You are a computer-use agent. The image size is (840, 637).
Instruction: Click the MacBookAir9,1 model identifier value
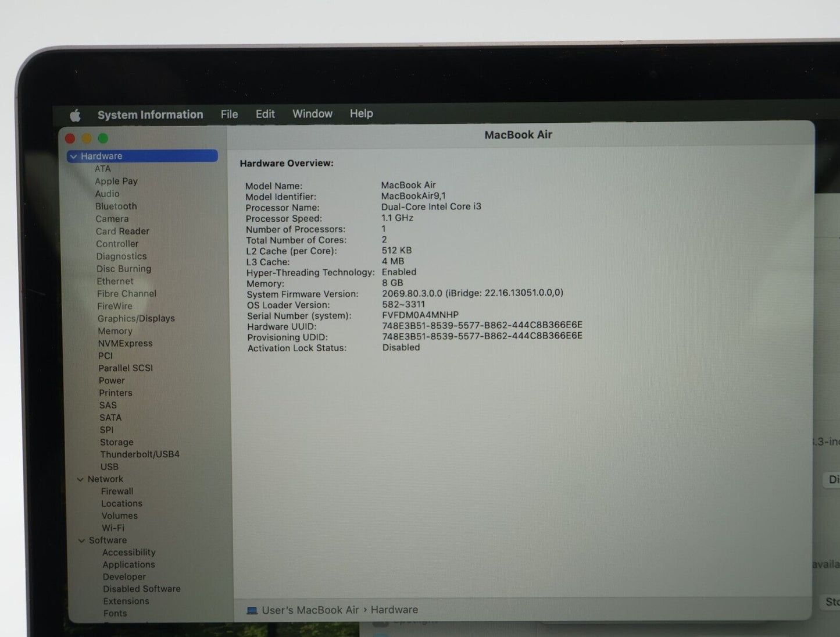pyautogui.click(x=413, y=196)
